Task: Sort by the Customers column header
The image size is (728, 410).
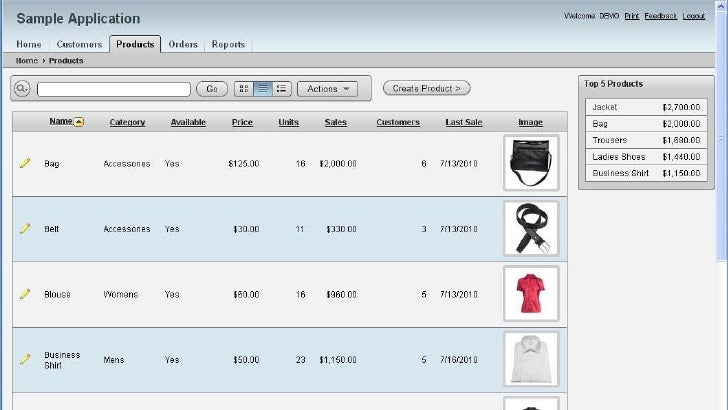Action: [398, 122]
